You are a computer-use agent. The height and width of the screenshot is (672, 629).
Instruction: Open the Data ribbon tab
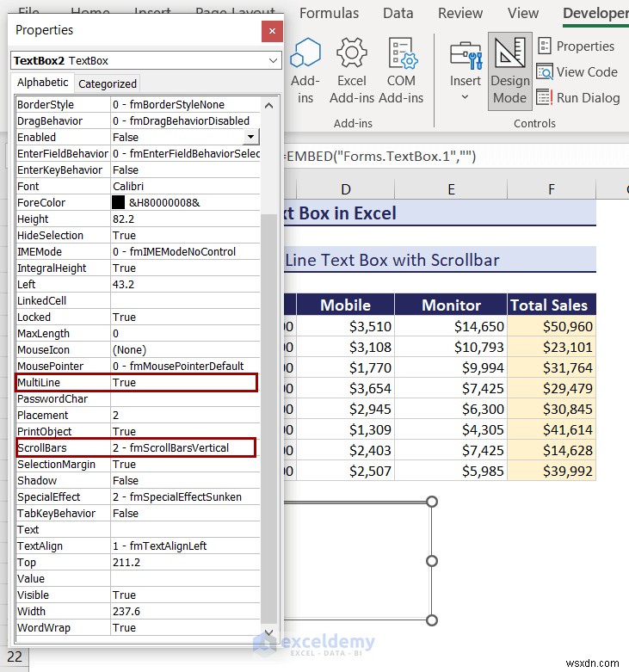398,13
